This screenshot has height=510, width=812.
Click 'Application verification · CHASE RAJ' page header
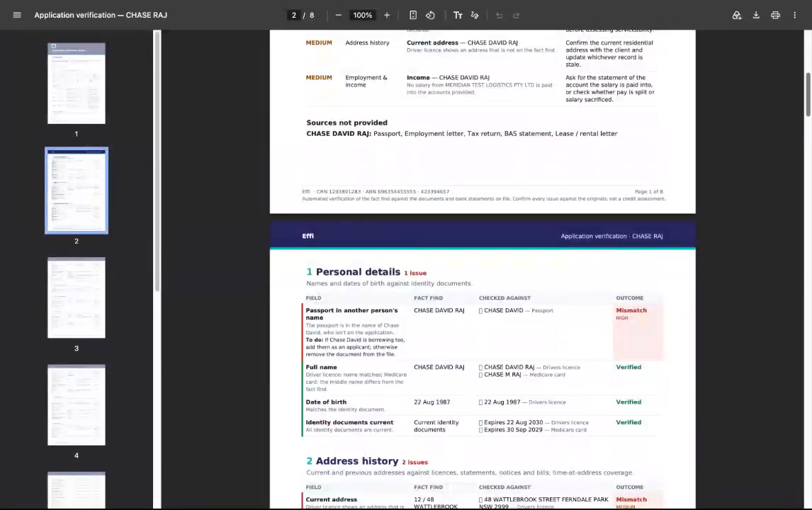[x=611, y=236]
